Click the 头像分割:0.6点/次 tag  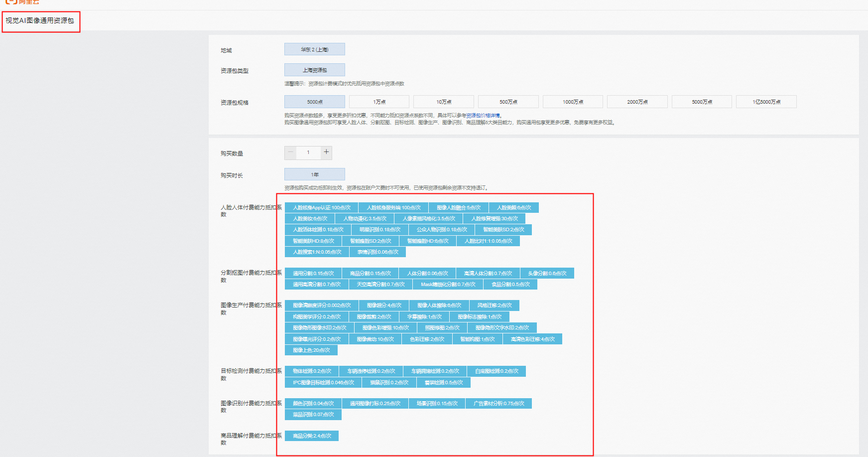[x=547, y=273]
